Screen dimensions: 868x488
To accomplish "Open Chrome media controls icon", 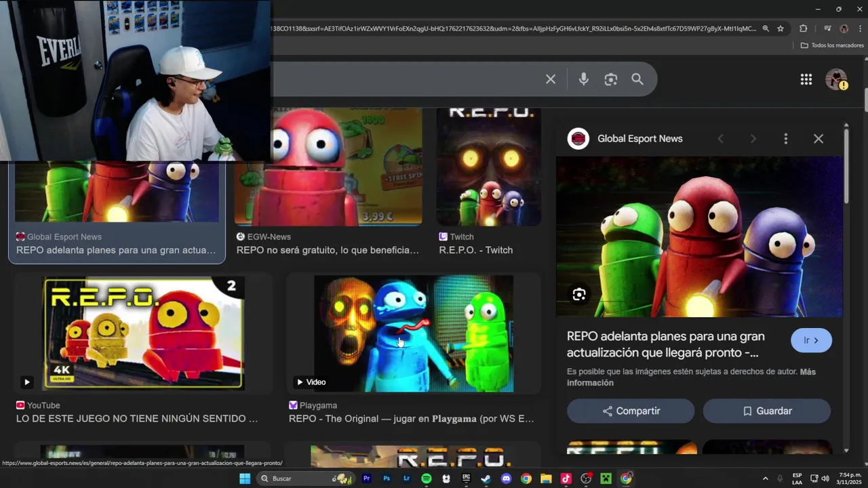I will (827, 28).
